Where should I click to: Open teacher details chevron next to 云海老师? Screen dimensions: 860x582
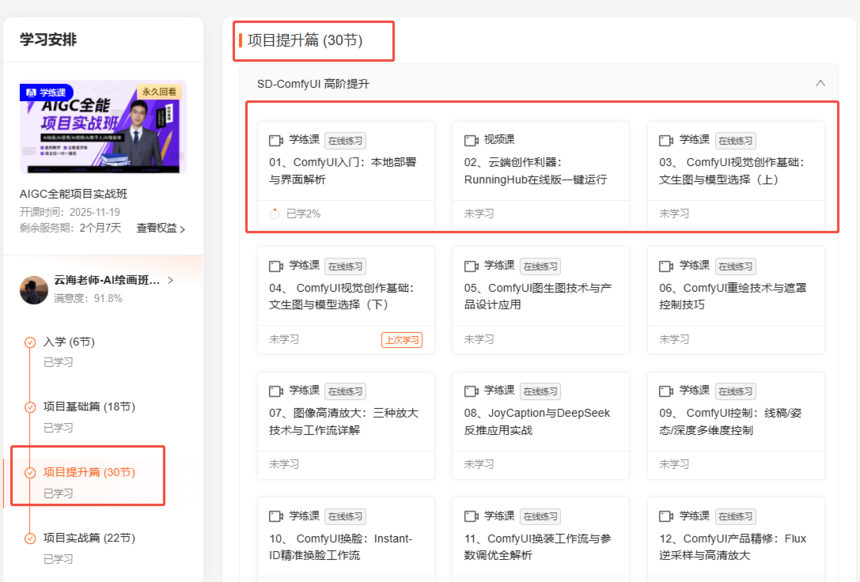(171, 280)
